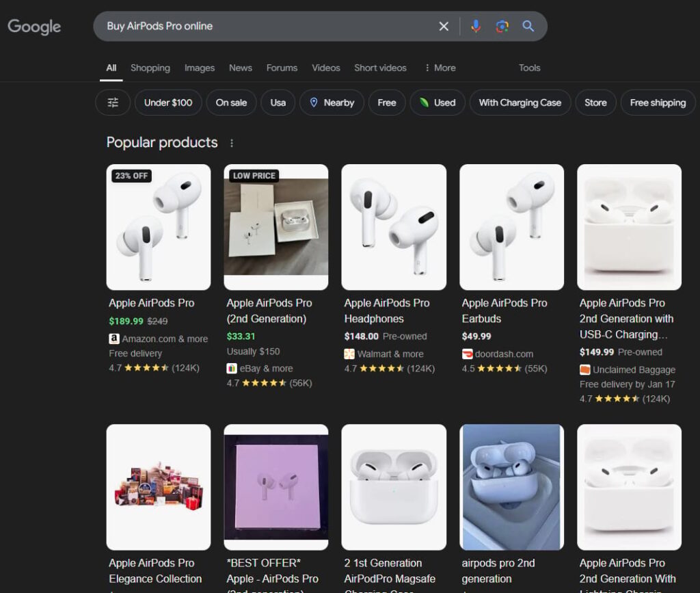This screenshot has height=593, width=700.
Task: Click the 4.5 star (55K) rating
Action: point(504,369)
